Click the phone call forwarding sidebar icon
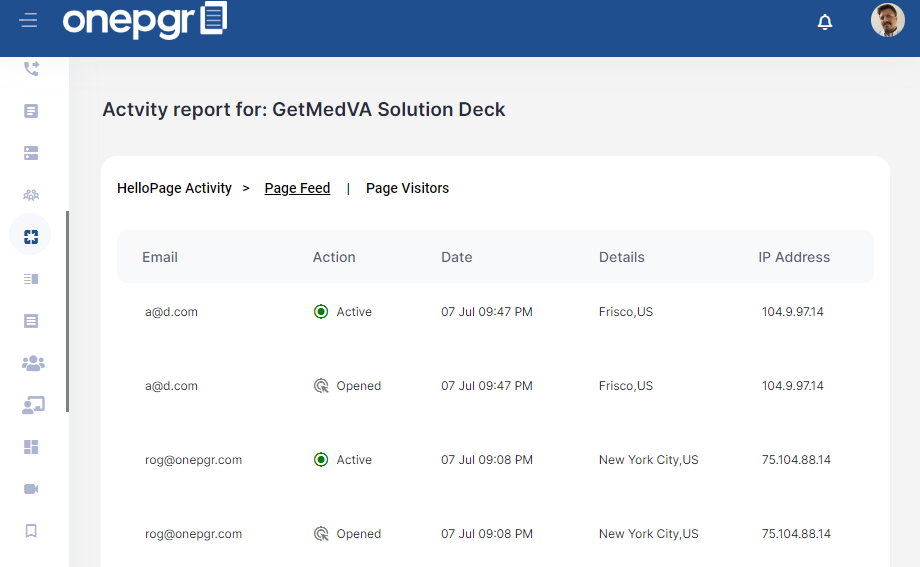Screen dimensions: 920x567 tap(31, 69)
